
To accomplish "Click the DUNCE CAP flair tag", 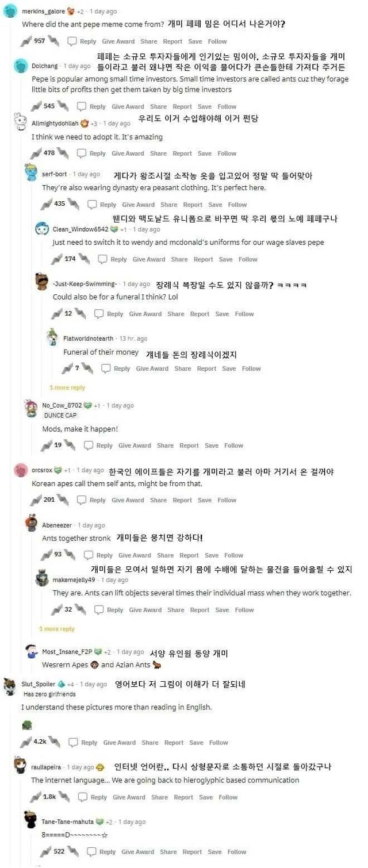I will (60, 415).
